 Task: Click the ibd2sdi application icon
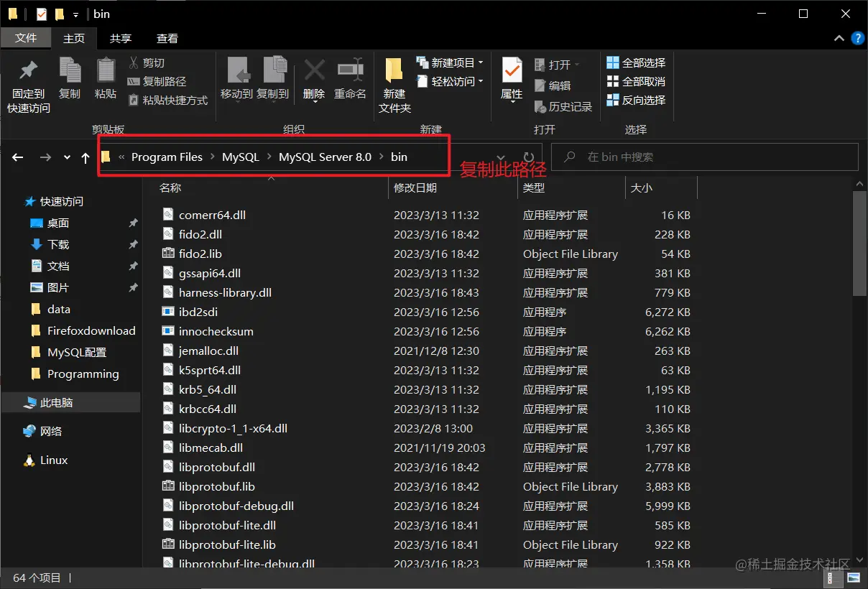click(168, 312)
